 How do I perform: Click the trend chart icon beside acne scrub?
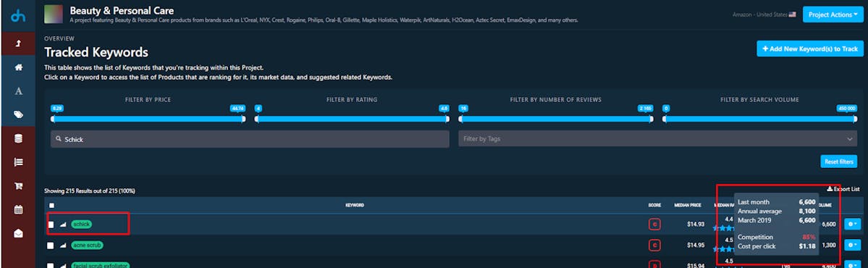tap(62, 246)
